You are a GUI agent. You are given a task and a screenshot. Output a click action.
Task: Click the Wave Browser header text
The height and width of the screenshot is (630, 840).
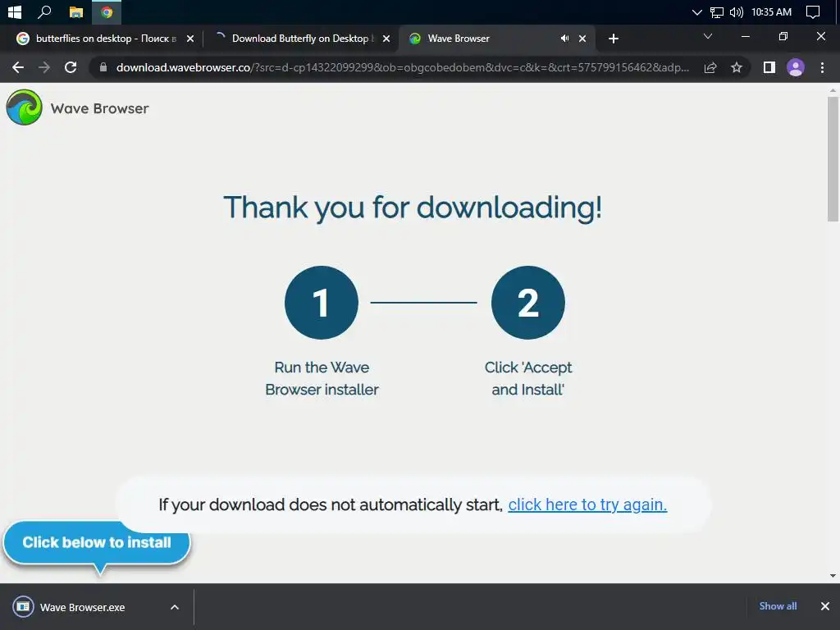(x=99, y=109)
